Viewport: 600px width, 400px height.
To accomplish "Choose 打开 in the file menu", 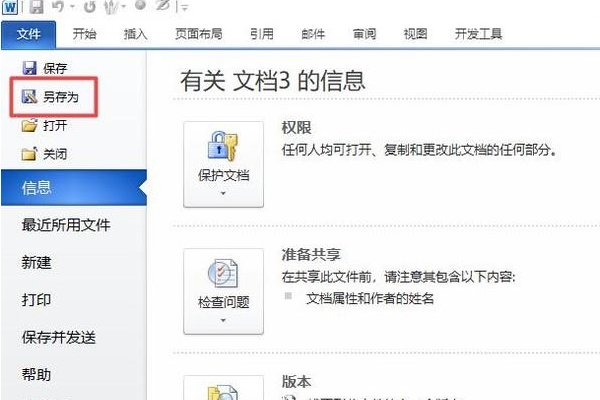I will [x=55, y=126].
